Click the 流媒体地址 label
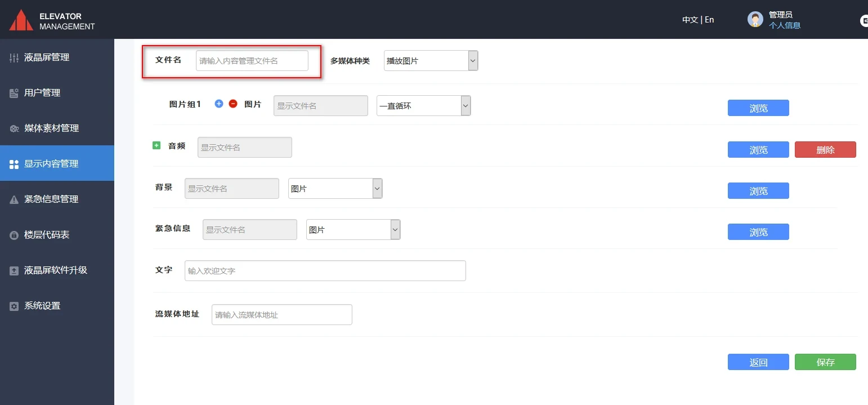This screenshot has width=868, height=405. pyautogui.click(x=177, y=314)
